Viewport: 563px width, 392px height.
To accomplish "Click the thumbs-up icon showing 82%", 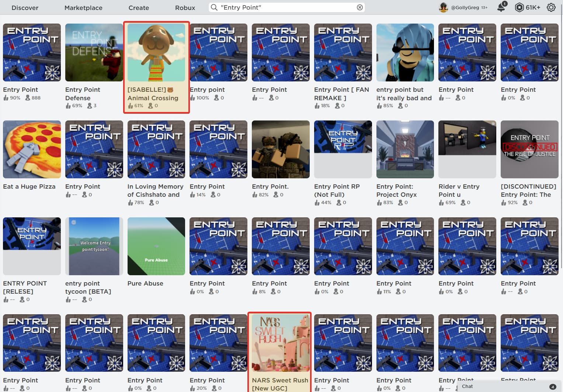I will coord(255,195).
